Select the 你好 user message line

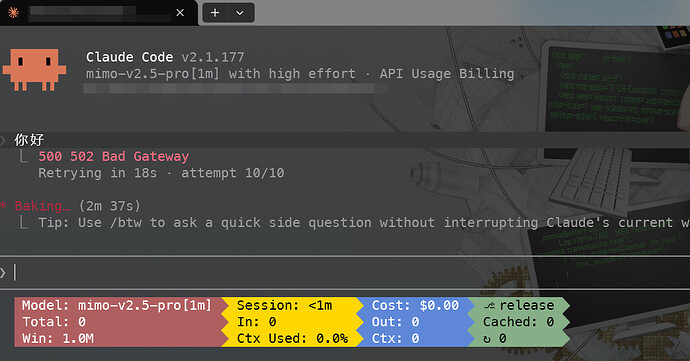(345, 140)
